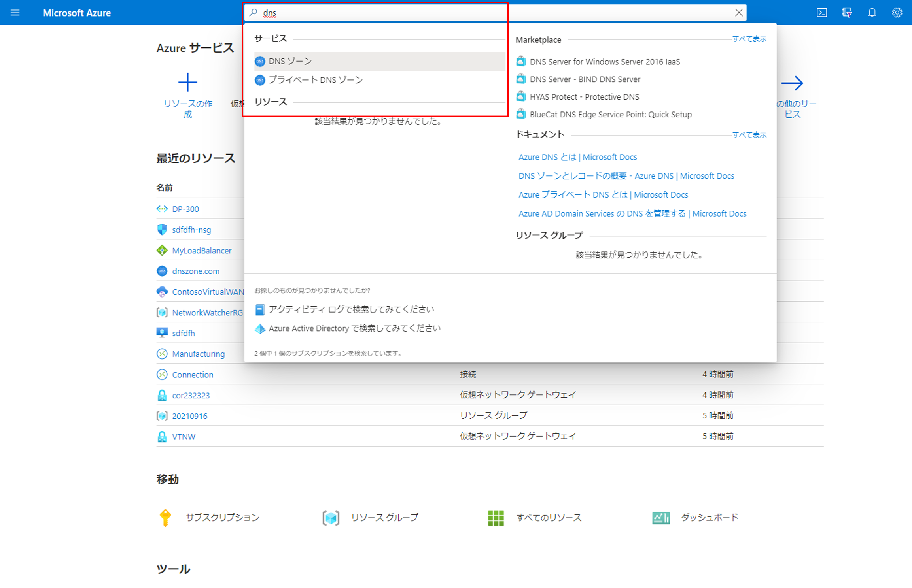Click the 名前 column header
Screen dimensions: 912x588
coord(165,188)
